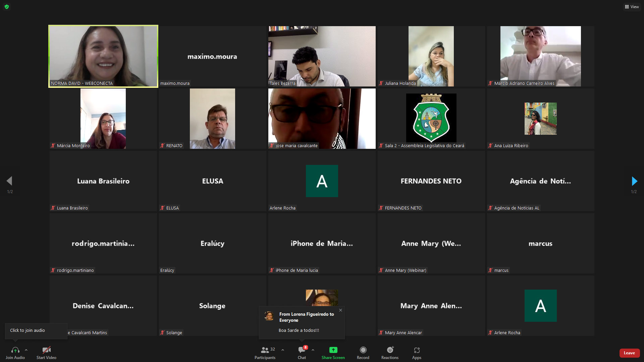Start recording with the Record button

click(x=363, y=350)
